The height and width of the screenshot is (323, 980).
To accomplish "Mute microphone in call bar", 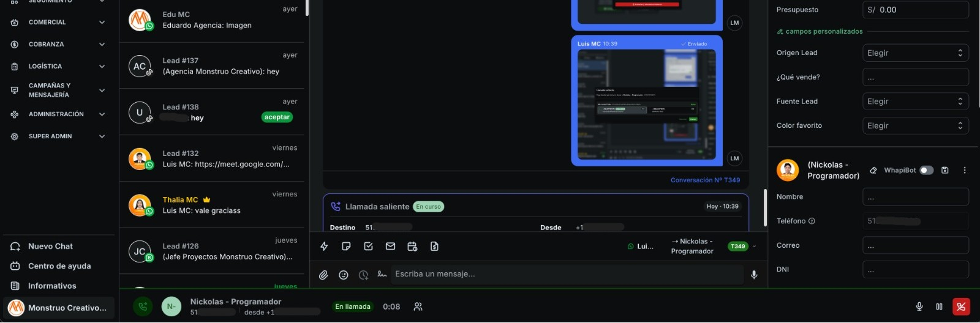I will (x=919, y=306).
